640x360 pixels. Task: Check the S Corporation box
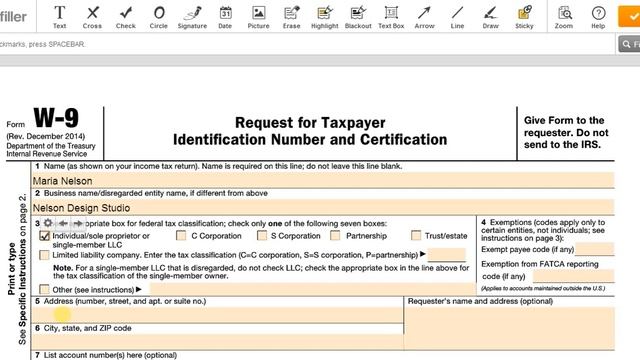tap(262, 236)
